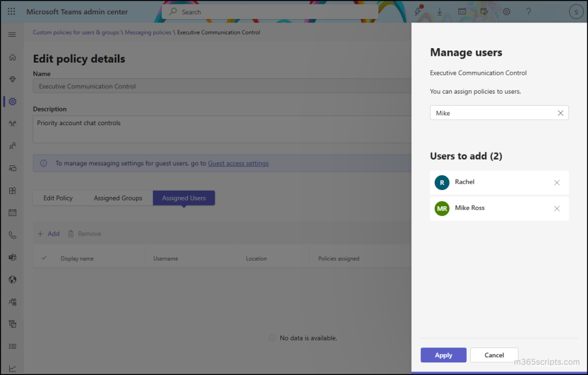This screenshot has height=375, width=588.
Task: Remove Mike Ross from users to add
Action: click(x=557, y=208)
